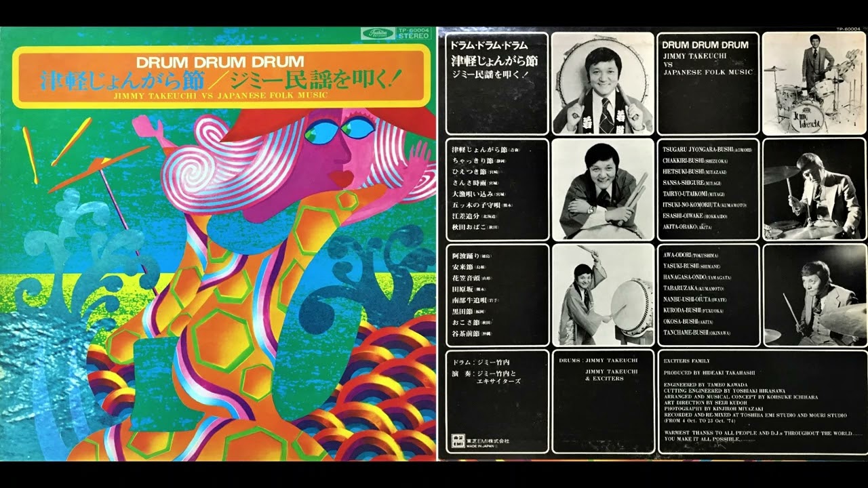868x488 pixels.
Task: Click 'YASUKI-BUSHI' track title
Action: (x=681, y=266)
